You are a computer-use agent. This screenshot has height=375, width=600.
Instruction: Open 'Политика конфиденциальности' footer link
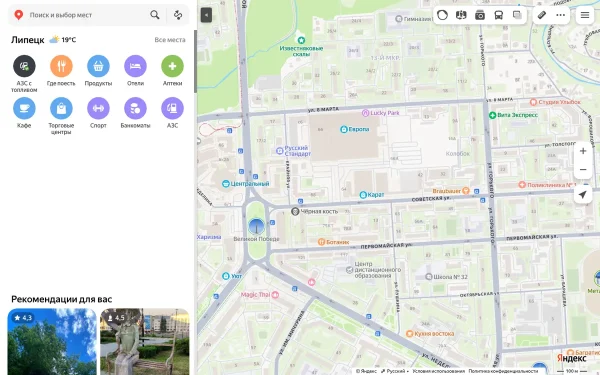pyautogui.click(x=503, y=371)
